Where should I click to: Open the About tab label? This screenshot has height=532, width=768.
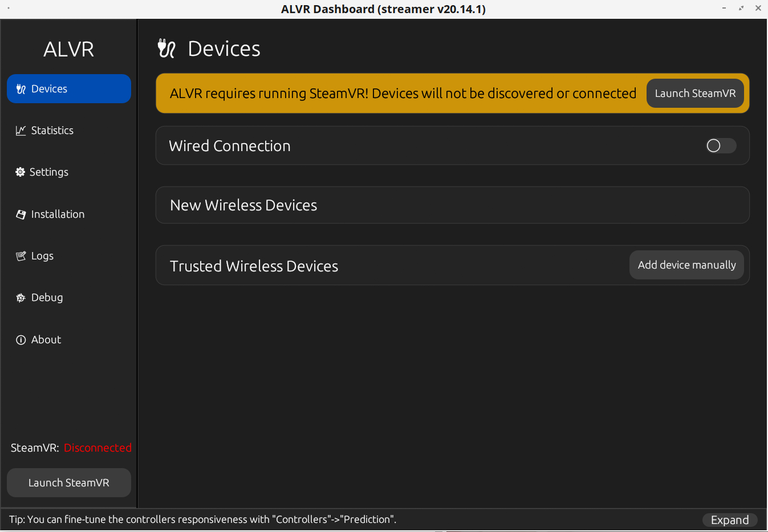pos(46,340)
